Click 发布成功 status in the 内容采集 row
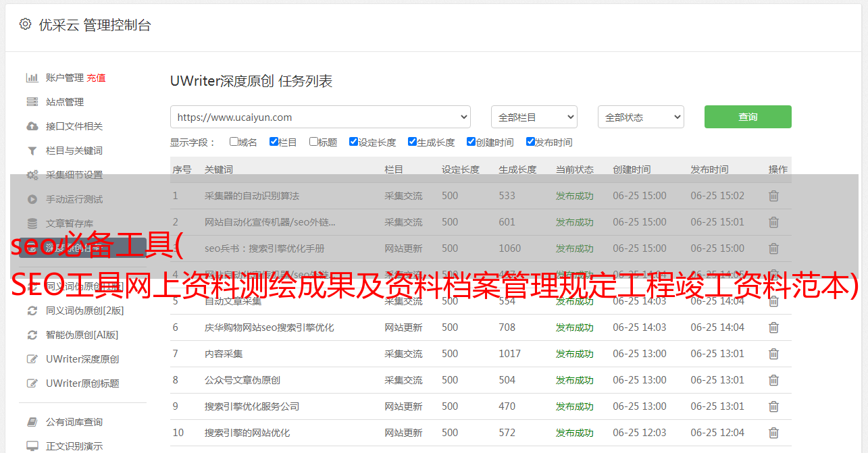The image size is (868, 453). pyautogui.click(x=575, y=354)
